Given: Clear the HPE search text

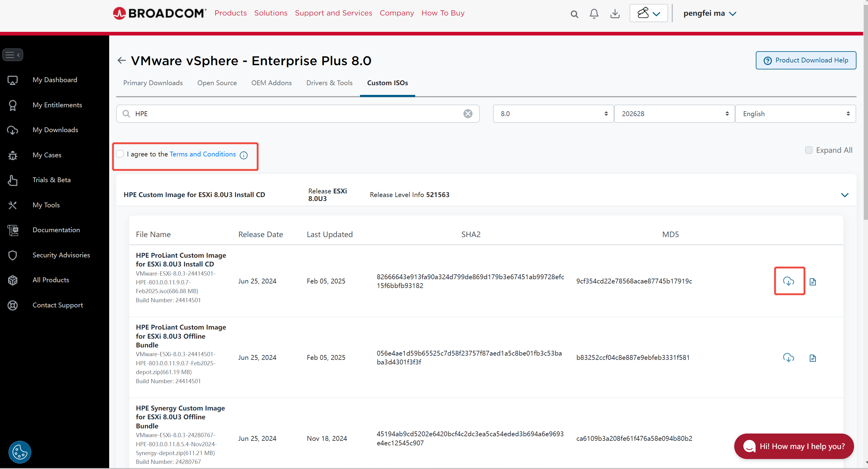Looking at the screenshot, I should (468, 114).
